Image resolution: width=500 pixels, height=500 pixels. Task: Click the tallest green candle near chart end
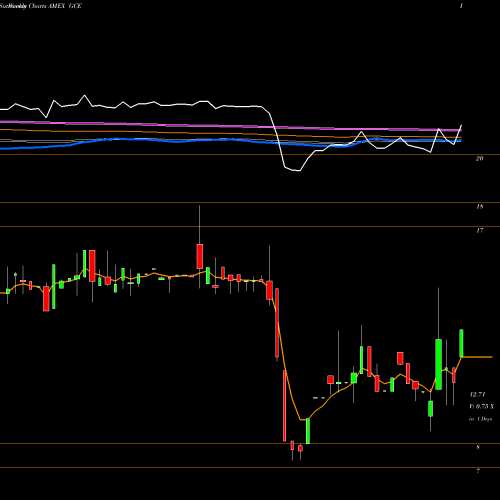(439, 364)
